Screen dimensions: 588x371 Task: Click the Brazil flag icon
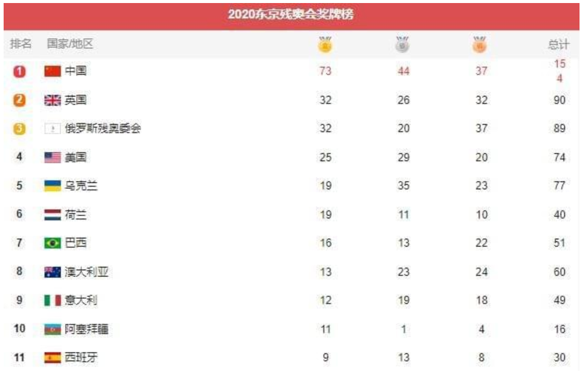tap(53, 243)
